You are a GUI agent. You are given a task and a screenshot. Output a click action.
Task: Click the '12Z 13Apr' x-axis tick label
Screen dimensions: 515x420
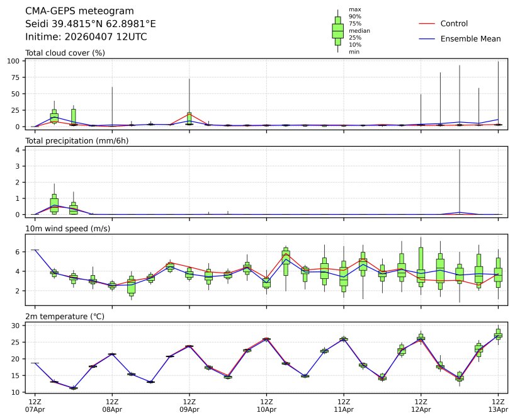(x=498, y=405)
